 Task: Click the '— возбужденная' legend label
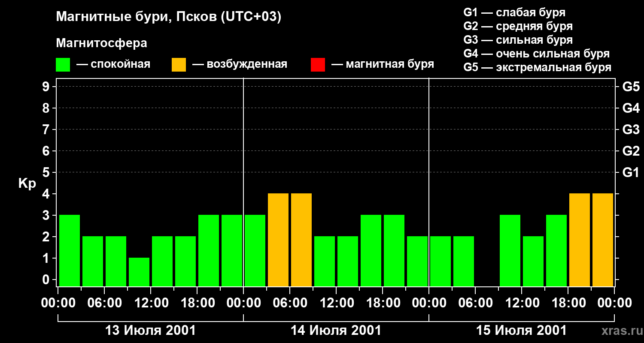pos(240,64)
